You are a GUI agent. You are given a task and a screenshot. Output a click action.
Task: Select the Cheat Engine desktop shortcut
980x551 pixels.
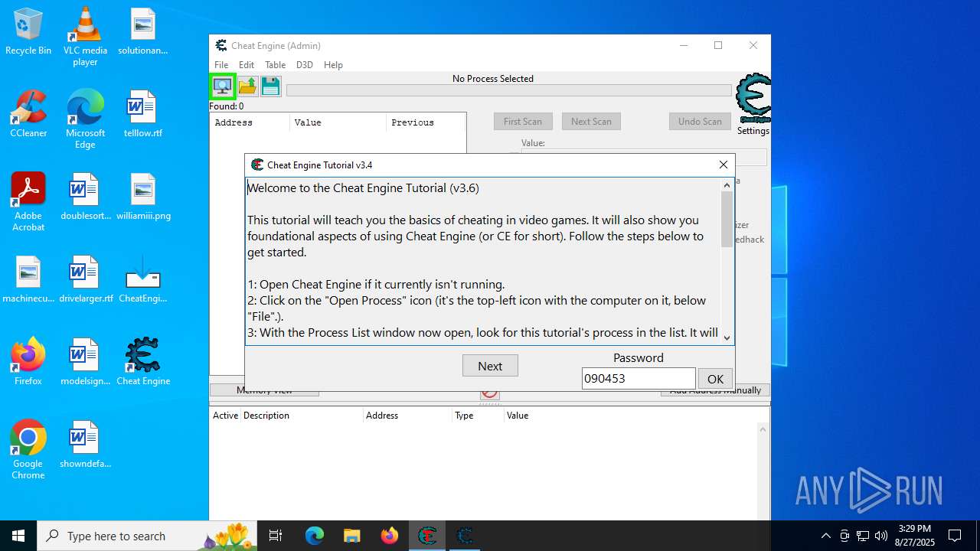143,362
